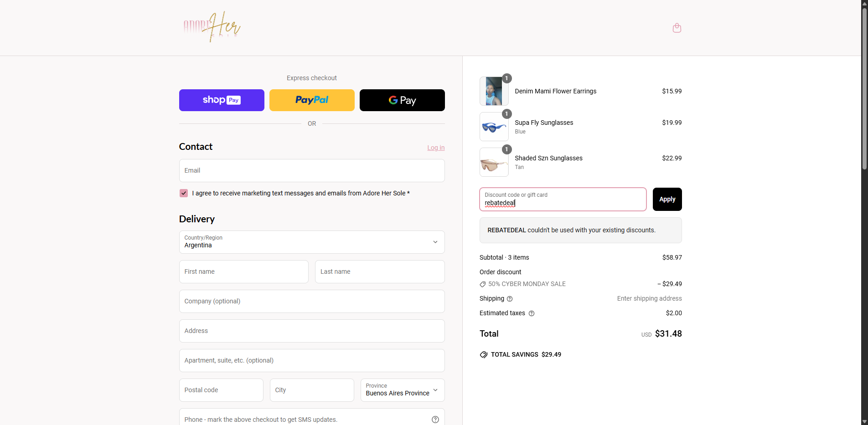Open the shopping bag cart icon
Viewport: 868px width, 425px height.
677,28
